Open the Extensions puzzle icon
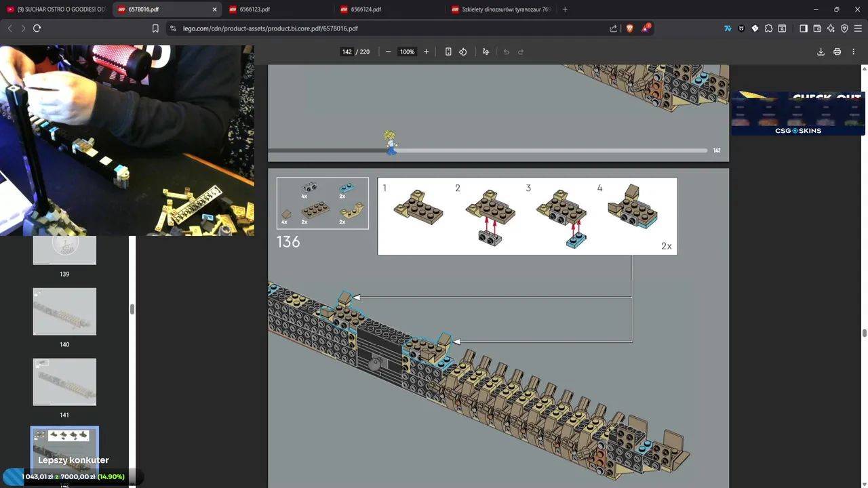Viewport: 868px width, 488px height. tap(768, 28)
